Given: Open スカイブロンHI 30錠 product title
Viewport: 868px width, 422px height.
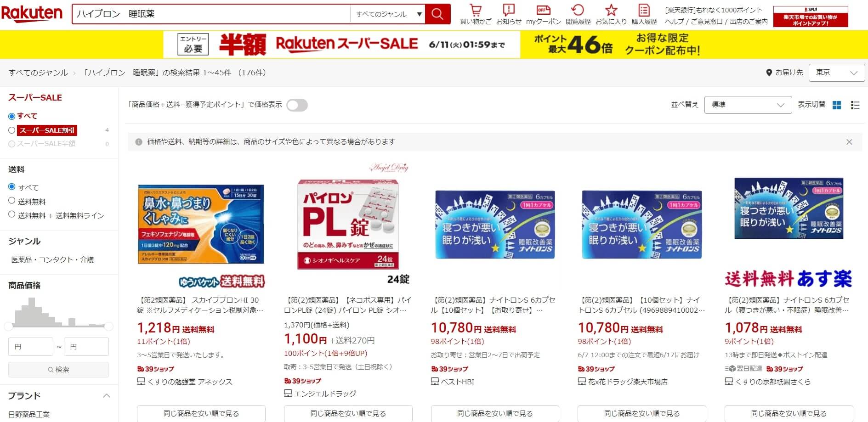Looking at the screenshot, I should [200, 305].
